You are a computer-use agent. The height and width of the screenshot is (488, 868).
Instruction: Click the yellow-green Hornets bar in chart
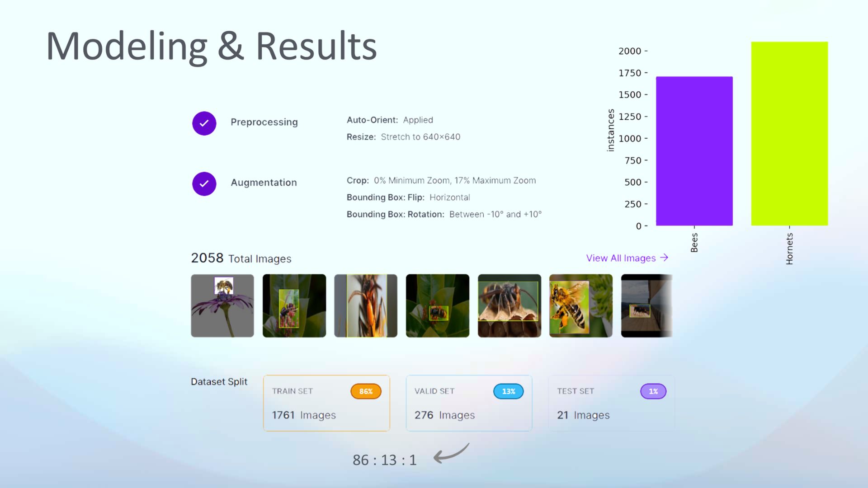(x=789, y=134)
